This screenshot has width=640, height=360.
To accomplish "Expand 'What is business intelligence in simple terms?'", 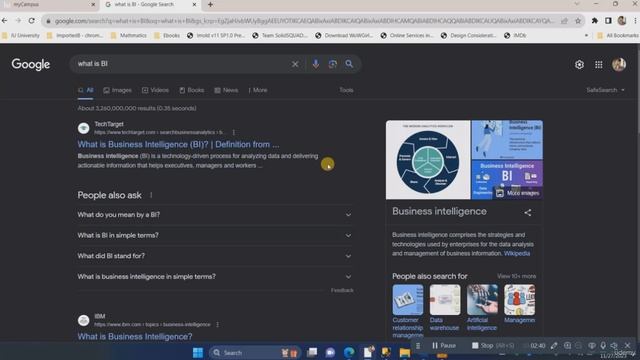I will [215, 277].
